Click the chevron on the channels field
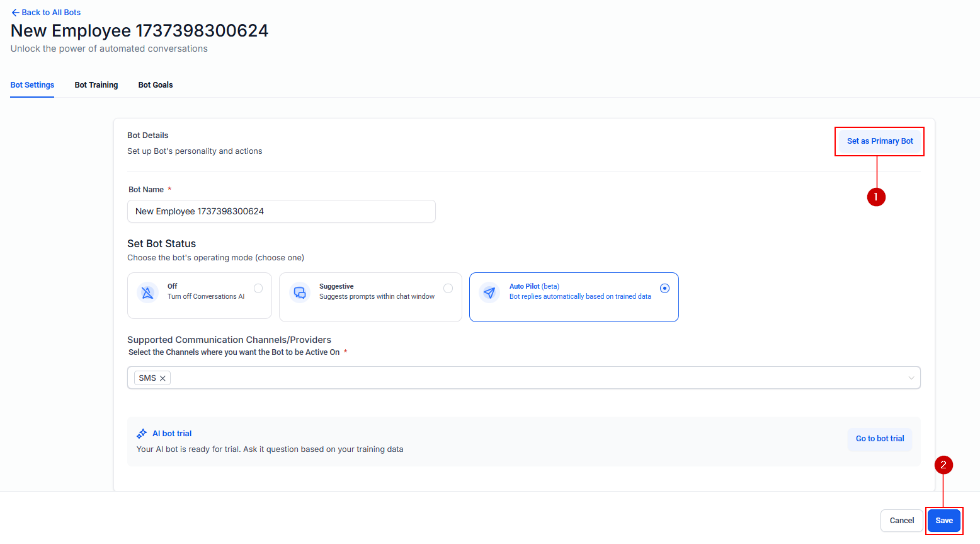Screen dimensions: 980x544 (x=911, y=378)
